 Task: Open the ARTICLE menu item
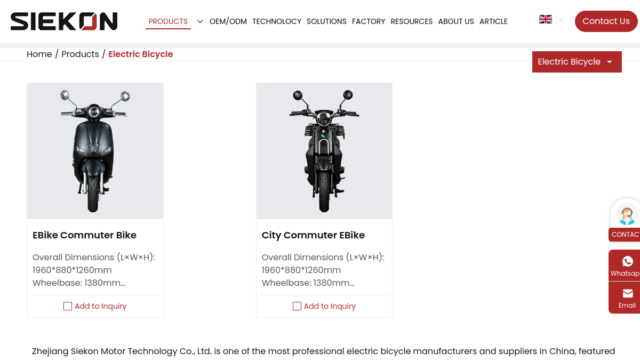[493, 21]
